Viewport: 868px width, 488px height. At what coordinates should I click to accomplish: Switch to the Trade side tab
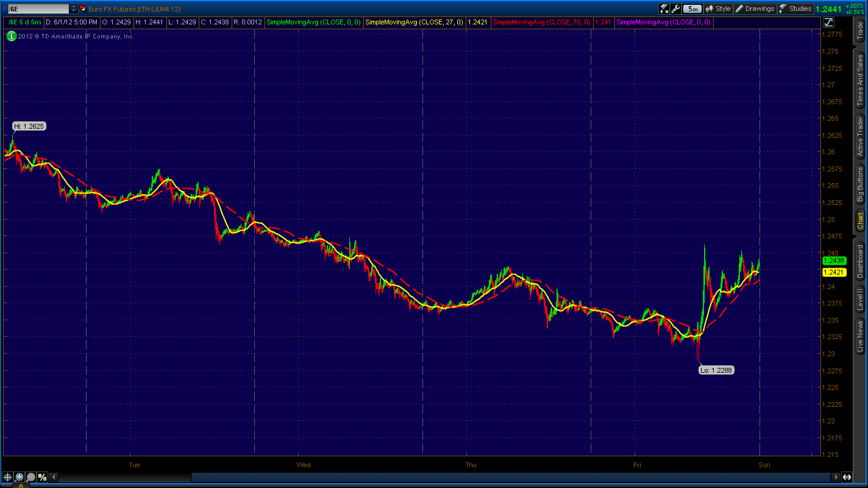tap(860, 32)
